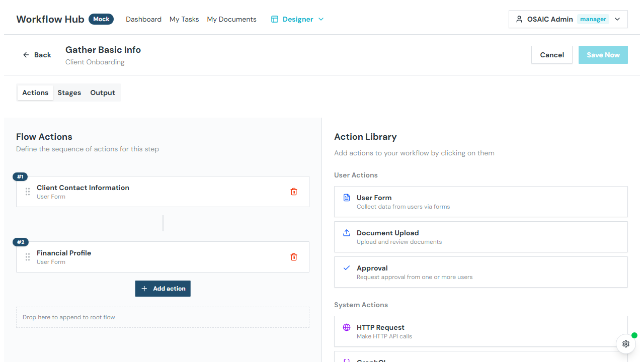Viewport: 644px width, 362px height.
Task: Click the drop zone to append to root flow
Action: pos(163,317)
